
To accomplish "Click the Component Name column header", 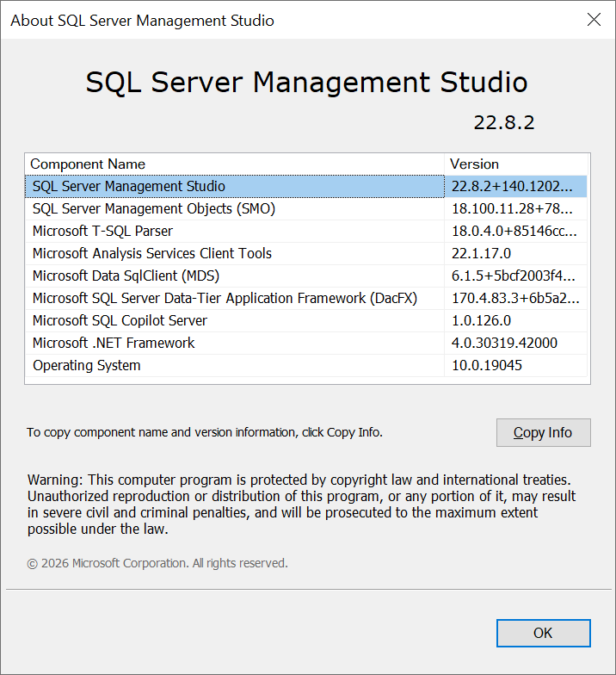I will point(234,164).
